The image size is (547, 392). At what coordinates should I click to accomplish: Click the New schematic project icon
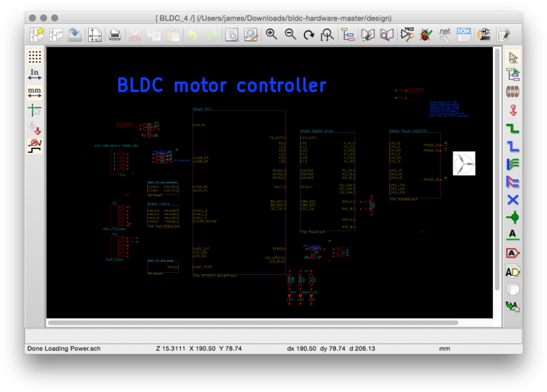click(x=37, y=34)
